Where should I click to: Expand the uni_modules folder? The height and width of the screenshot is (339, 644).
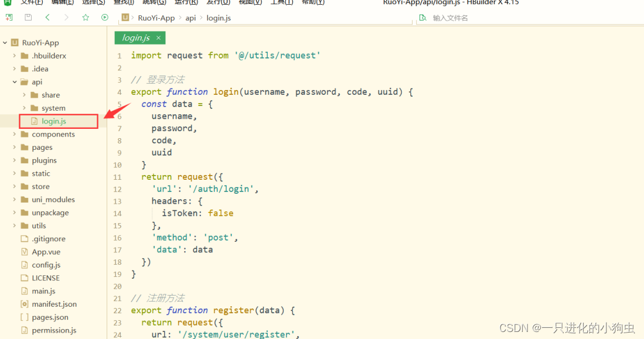(15, 200)
